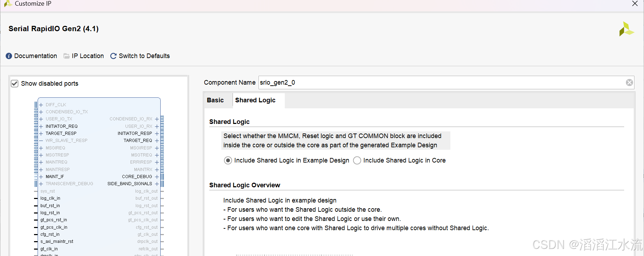Viewport: 644px width, 256px height.
Task: Click Switch to Defaults
Action: pyautogui.click(x=144, y=56)
